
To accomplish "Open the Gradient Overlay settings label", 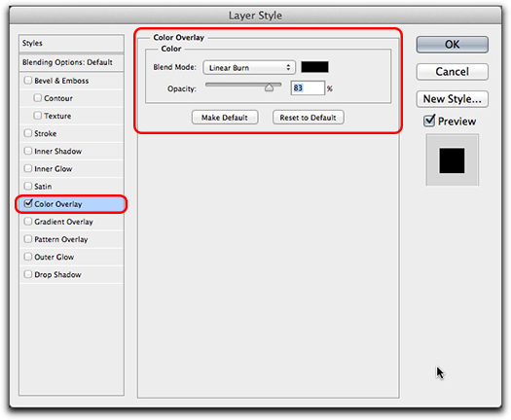I will click(63, 222).
